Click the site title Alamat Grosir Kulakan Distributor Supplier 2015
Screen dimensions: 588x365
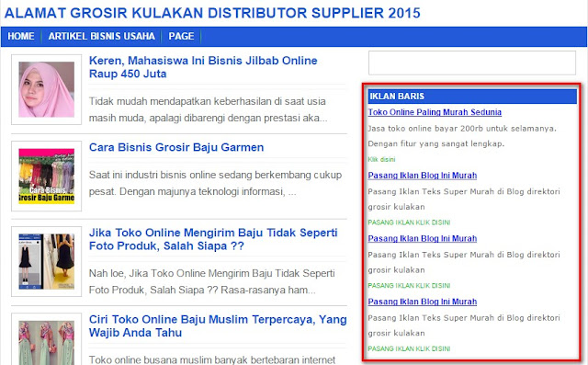pyautogui.click(x=212, y=13)
